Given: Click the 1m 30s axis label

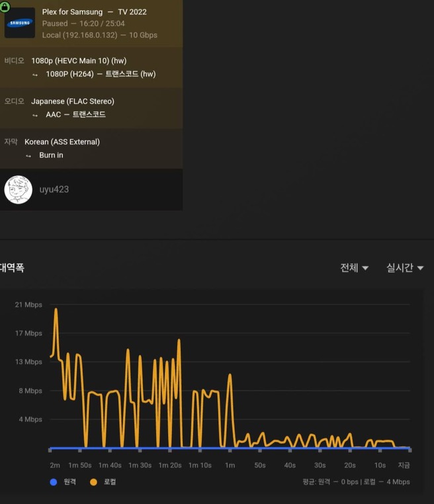Looking at the screenshot, I should [140, 465].
